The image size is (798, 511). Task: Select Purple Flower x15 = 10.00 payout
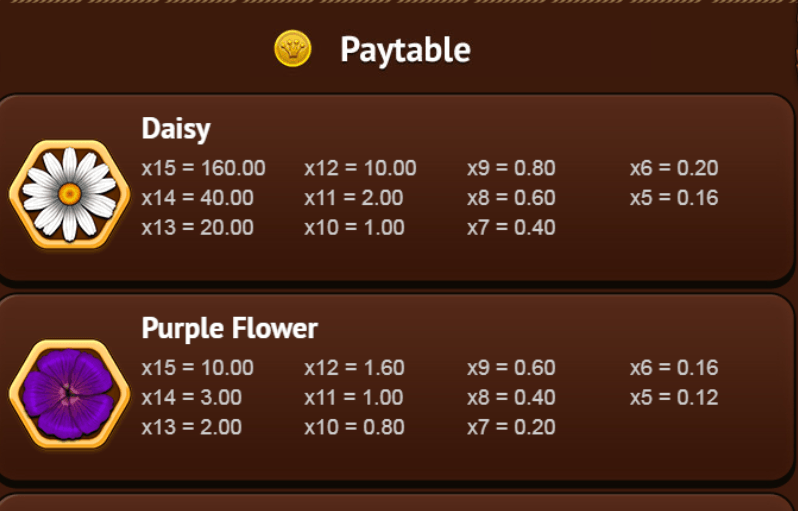pos(197,367)
